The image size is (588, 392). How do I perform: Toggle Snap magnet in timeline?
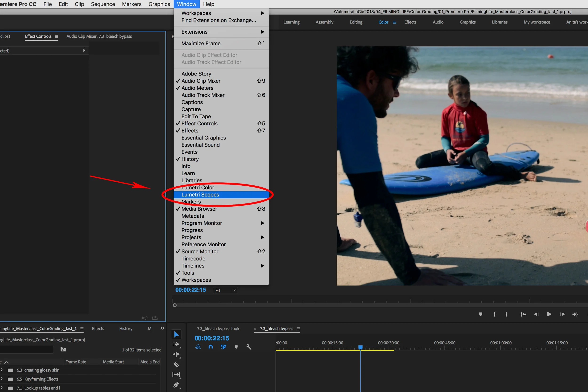click(211, 347)
